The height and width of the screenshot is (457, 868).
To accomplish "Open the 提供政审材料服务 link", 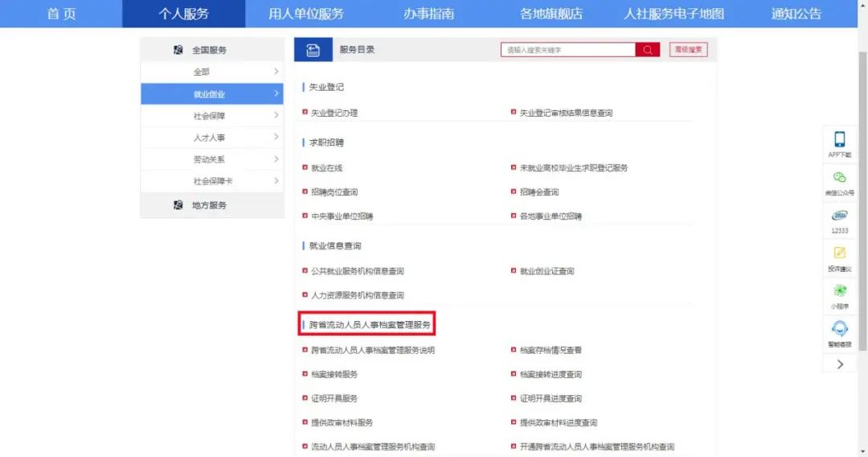I will 342,422.
